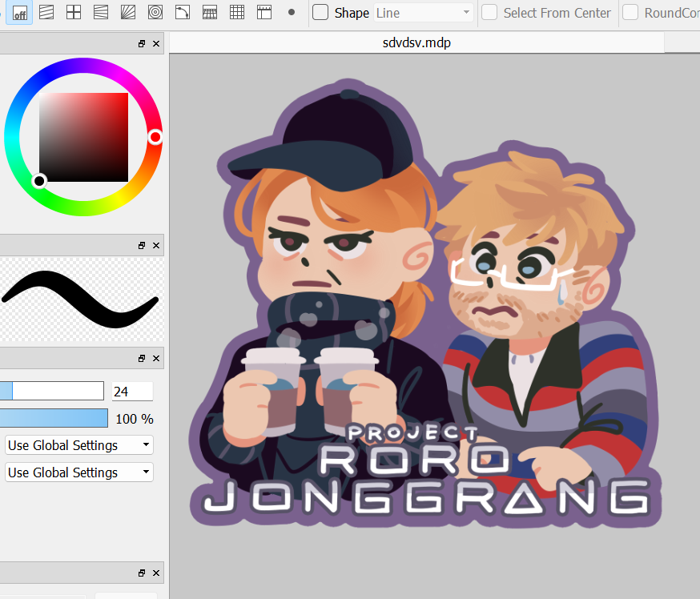Click the hue ring handle on the color wheel
Screen dimensions: 700x599
pyautogui.click(x=155, y=137)
